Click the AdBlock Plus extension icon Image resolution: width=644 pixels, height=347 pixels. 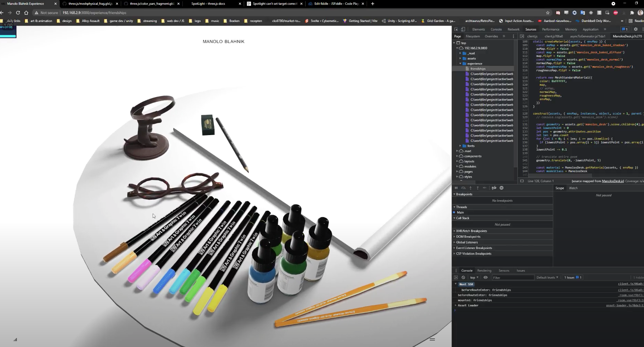click(x=616, y=13)
